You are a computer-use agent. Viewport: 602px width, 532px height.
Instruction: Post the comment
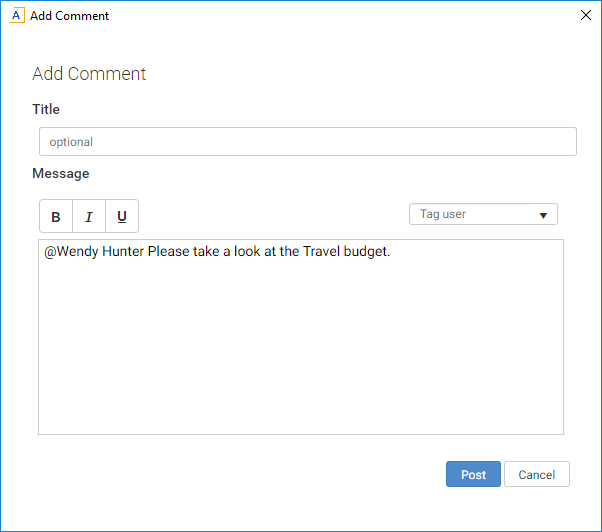473,474
